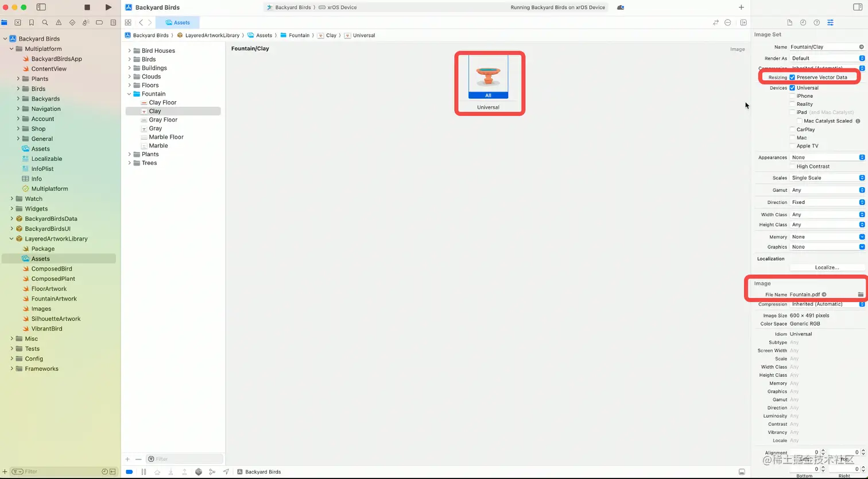Image resolution: width=868 pixels, height=479 pixels.
Task: Enable the Apple TV checkbox
Action: 792,145
